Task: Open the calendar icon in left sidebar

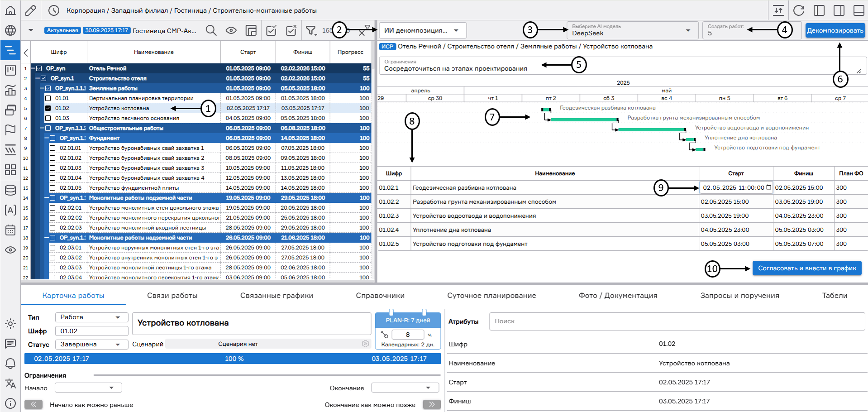Action: (10, 230)
